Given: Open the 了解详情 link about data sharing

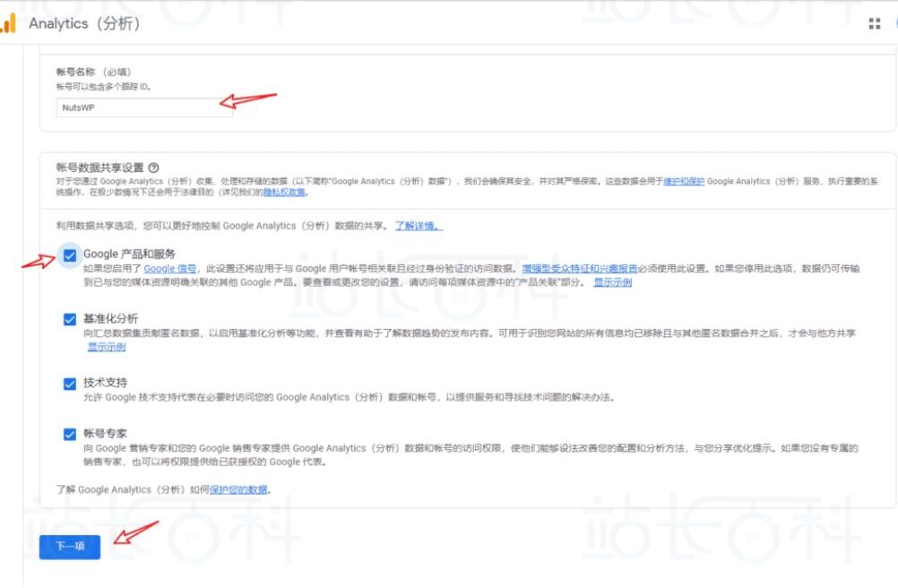Looking at the screenshot, I should coord(417,225).
